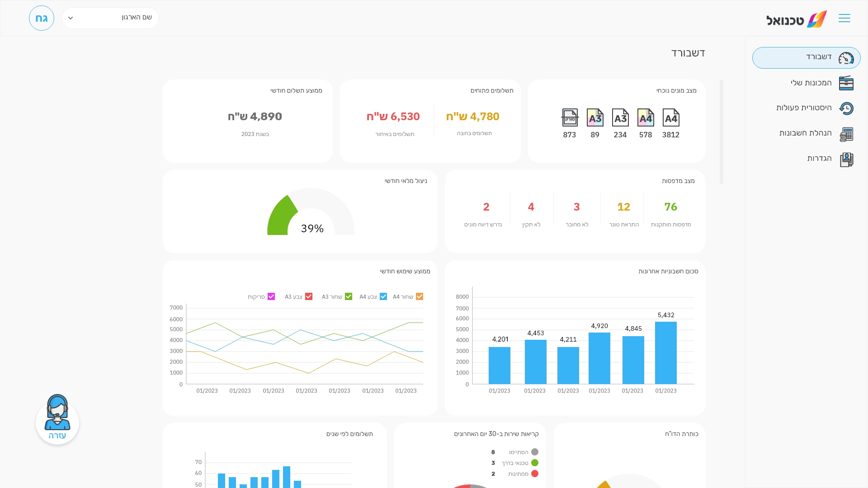Toggle the שחור A3 series checkbox
This screenshot has width=868, height=488.
349,296
